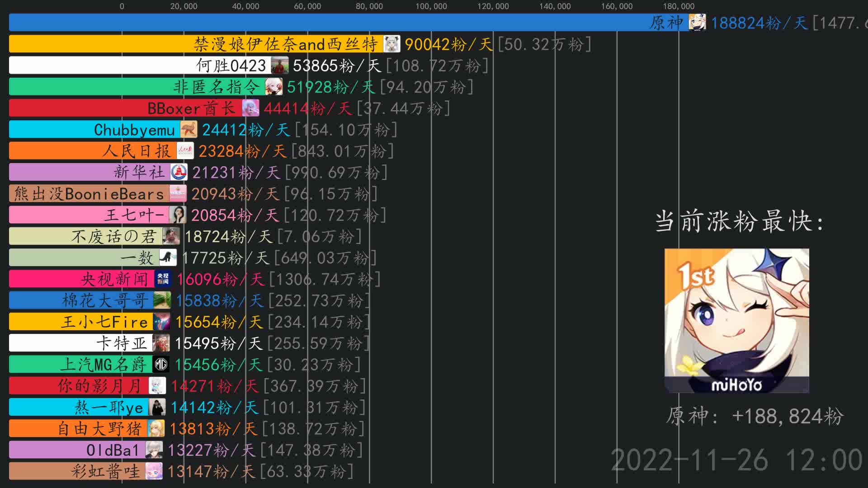This screenshot has width=868, height=488.
Task: Click the 原神: +188,824粉 caption
Action: (755, 416)
